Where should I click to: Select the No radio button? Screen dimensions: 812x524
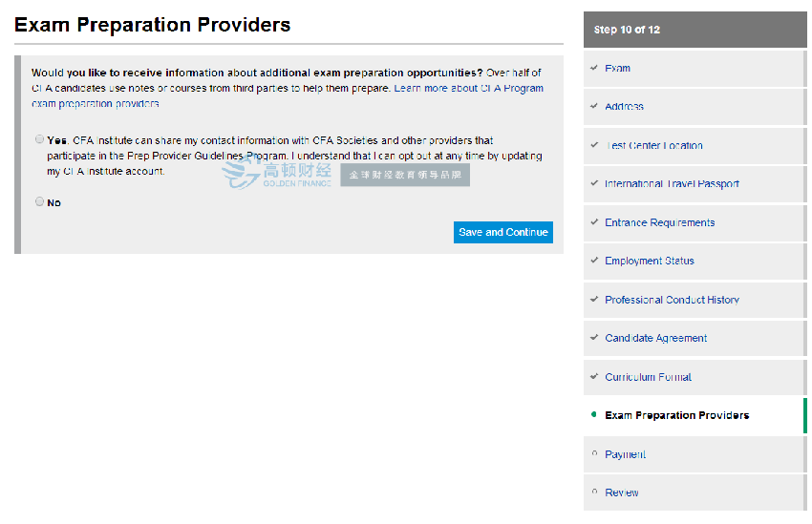pos(39,201)
